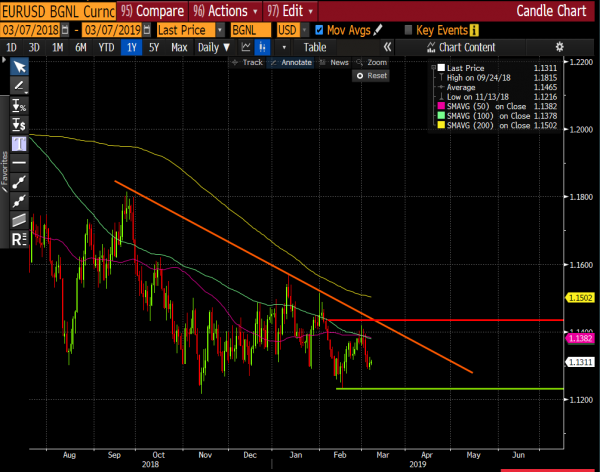Activate the text annotation tool
This screenshot has width=600, height=472.
[19, 144]
